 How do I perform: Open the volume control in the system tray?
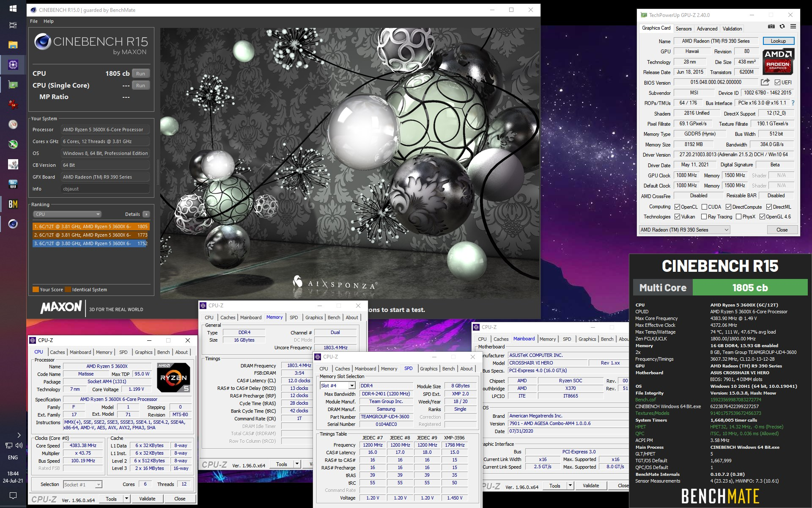(19, 445)
